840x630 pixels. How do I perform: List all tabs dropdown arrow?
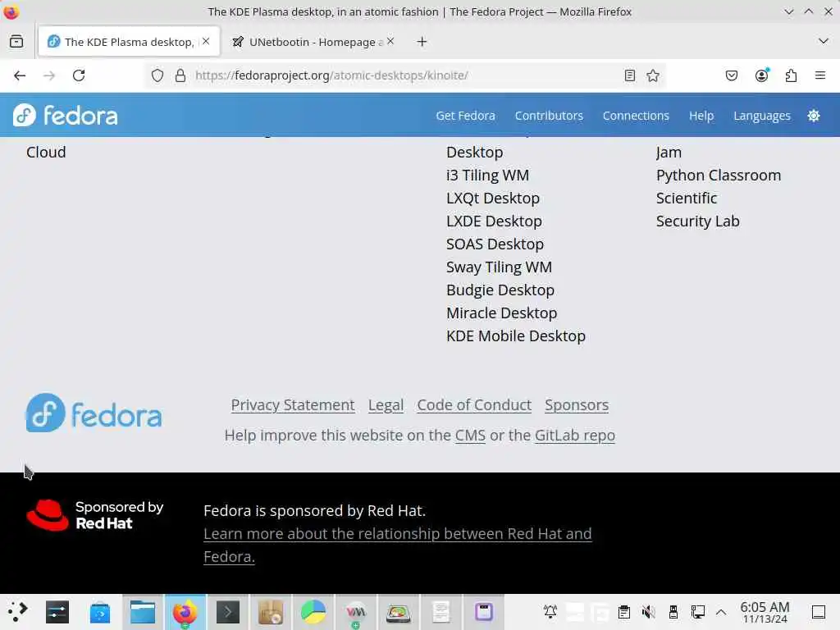click(x=824, y=41)
